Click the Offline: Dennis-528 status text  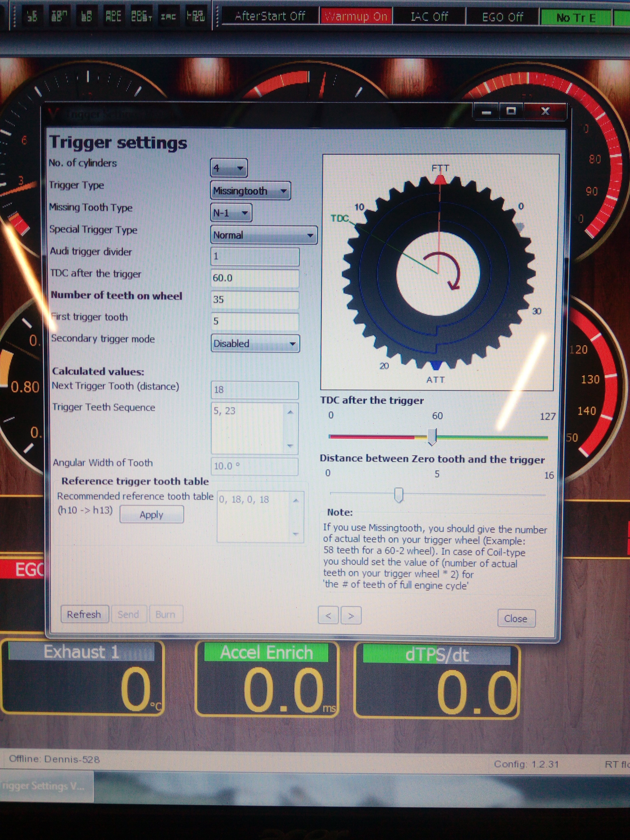pyautogui.click(x=54, y=759)
